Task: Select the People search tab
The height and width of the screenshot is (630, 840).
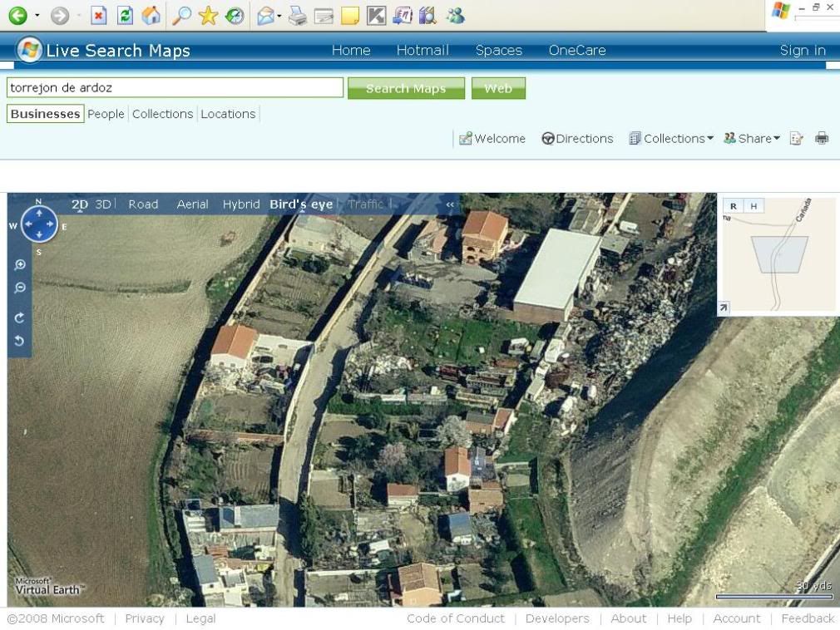Action: 106,114
